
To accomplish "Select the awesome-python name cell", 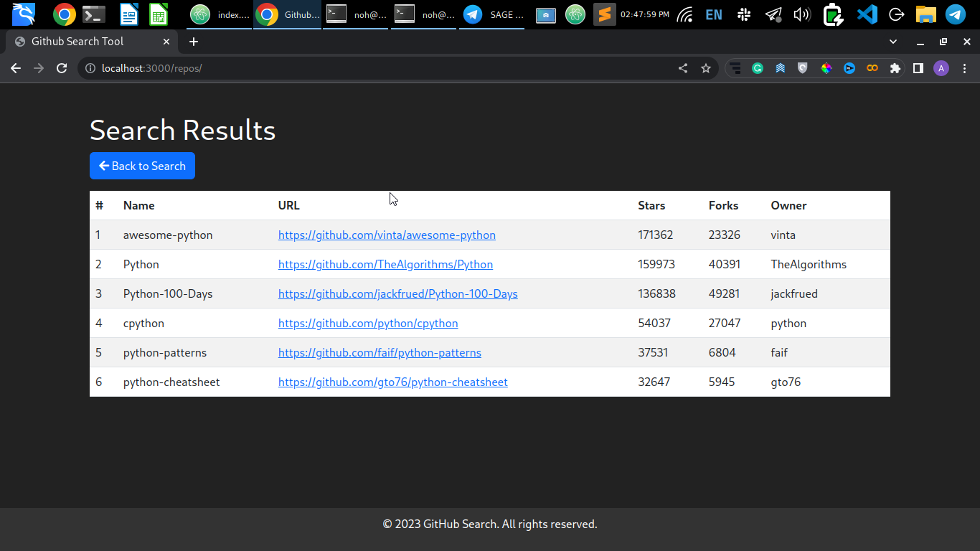I will coord(168,235).
